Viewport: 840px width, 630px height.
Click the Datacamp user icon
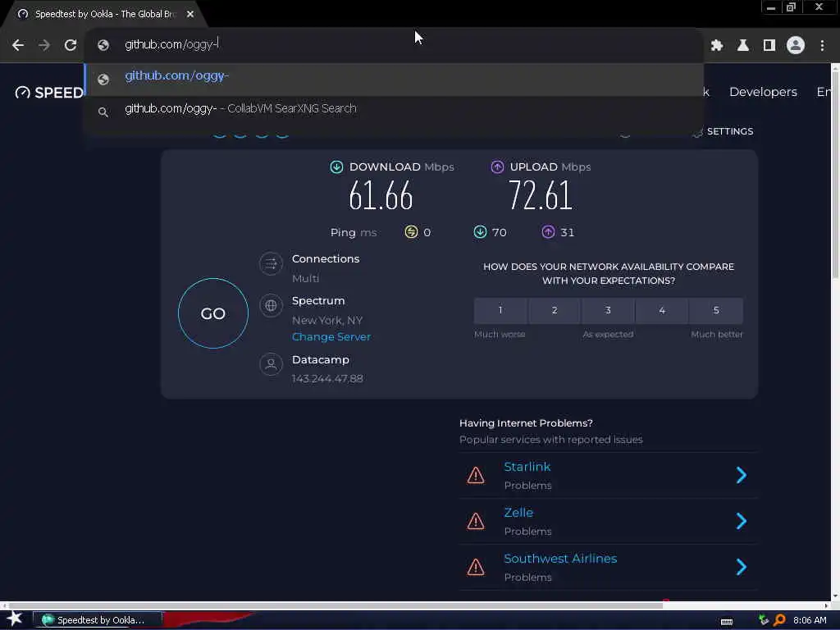271,364
